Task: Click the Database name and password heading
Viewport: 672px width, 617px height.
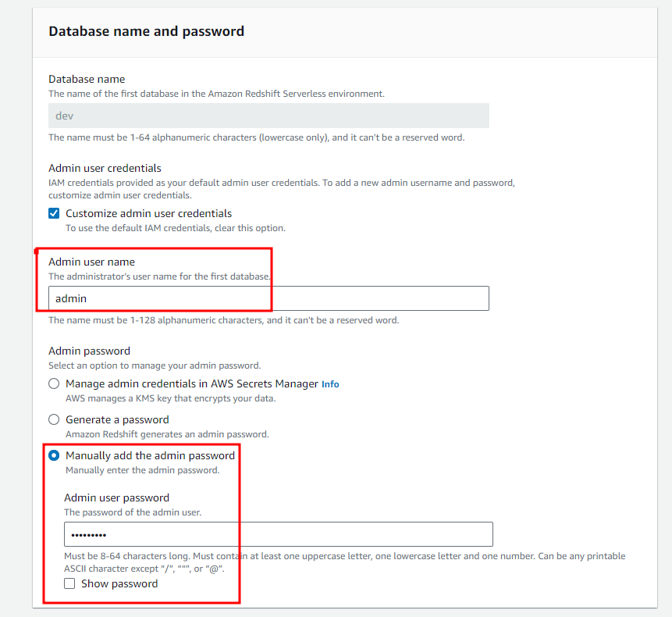Action: (147, 31)
